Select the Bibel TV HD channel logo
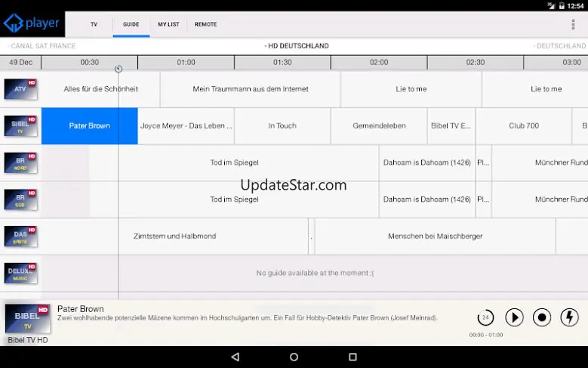588x368 pixels. [x=20, y=125]
